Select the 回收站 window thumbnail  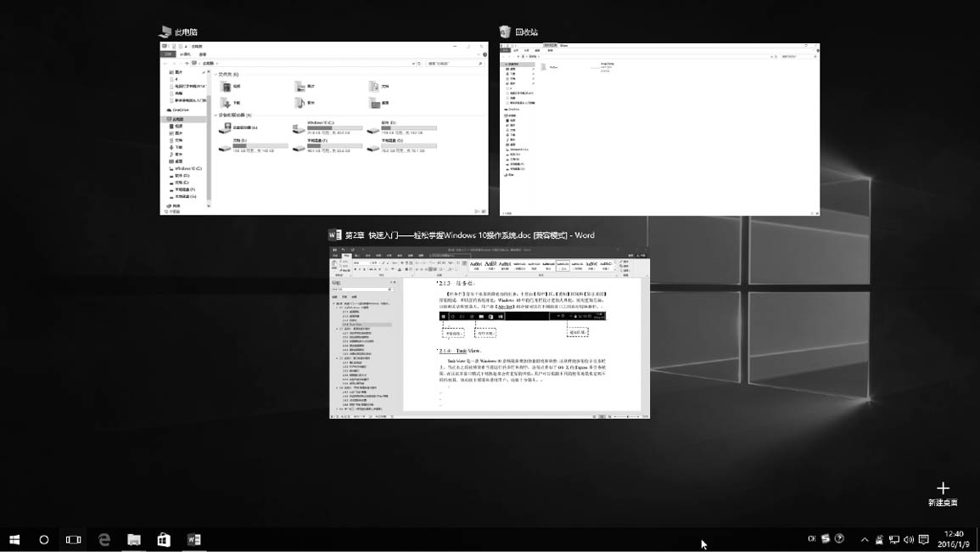point(659,129)
